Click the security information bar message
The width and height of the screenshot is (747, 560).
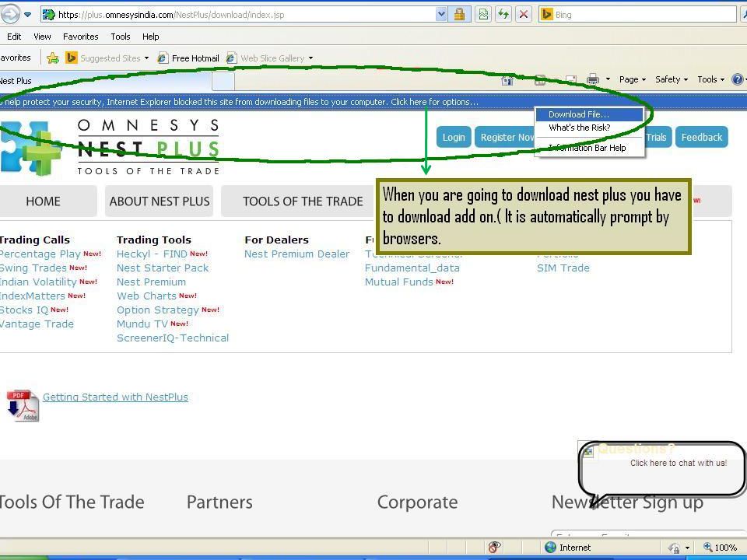click(239, 102)
